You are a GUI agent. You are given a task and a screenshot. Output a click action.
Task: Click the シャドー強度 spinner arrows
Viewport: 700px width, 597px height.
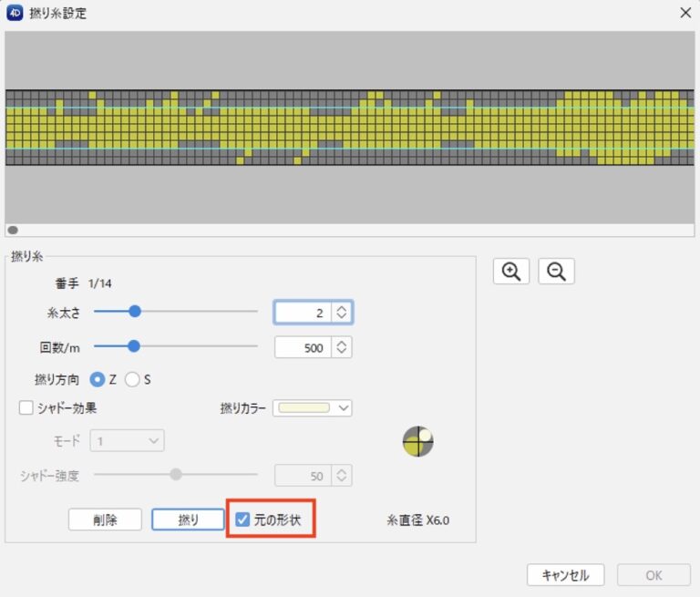342,476
